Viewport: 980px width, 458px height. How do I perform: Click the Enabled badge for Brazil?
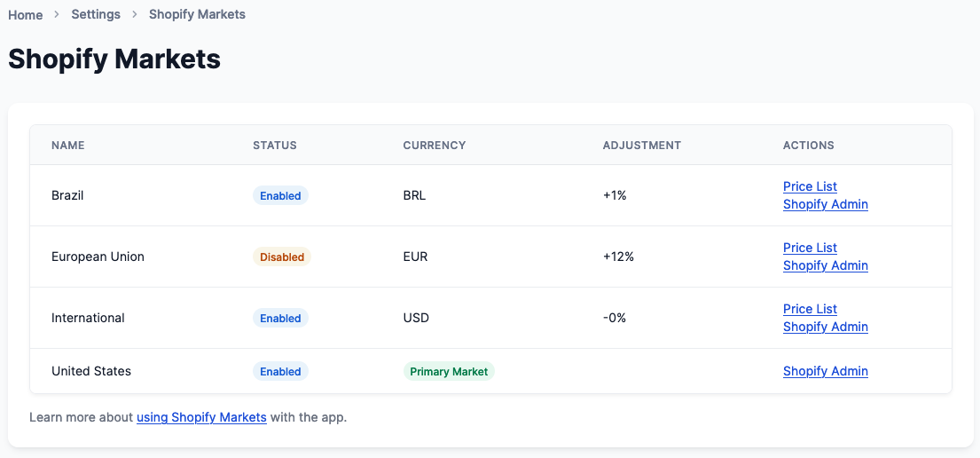coord(280,196)
